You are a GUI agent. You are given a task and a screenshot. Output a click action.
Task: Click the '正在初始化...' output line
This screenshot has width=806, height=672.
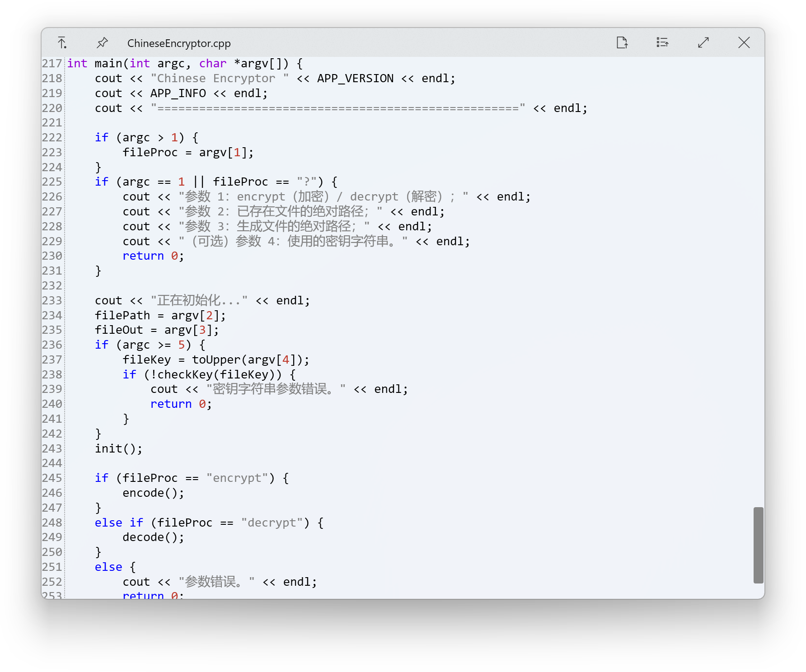202,301
